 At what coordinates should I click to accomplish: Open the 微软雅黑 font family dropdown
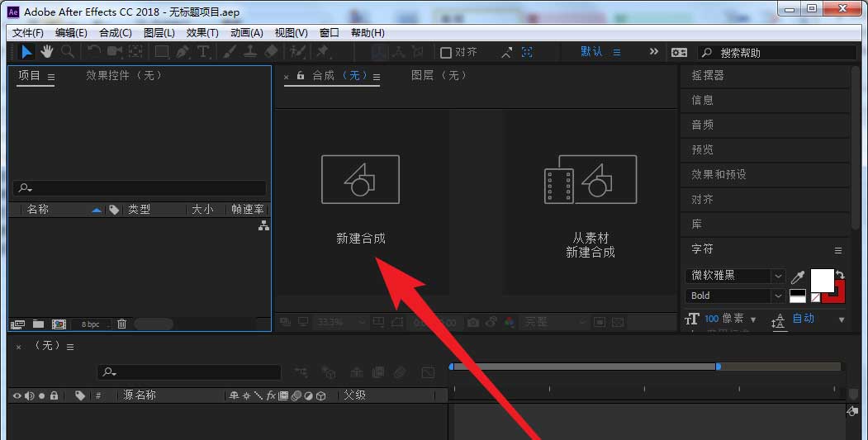(x=778, y=276)
